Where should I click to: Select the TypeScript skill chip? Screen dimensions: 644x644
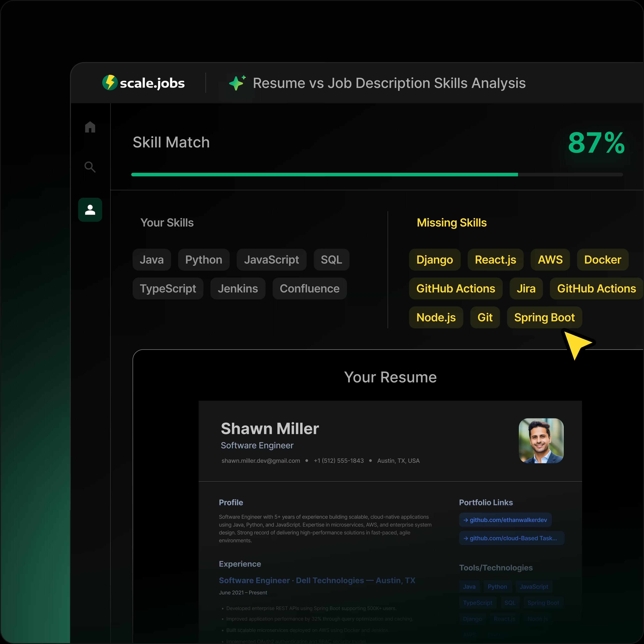pyautogui.click(x=168, y=288)
